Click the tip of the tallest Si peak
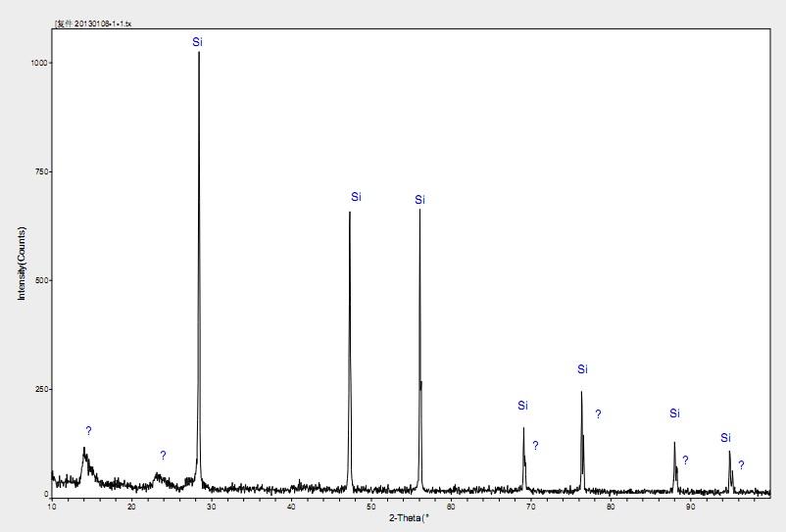 pos(199,52)
